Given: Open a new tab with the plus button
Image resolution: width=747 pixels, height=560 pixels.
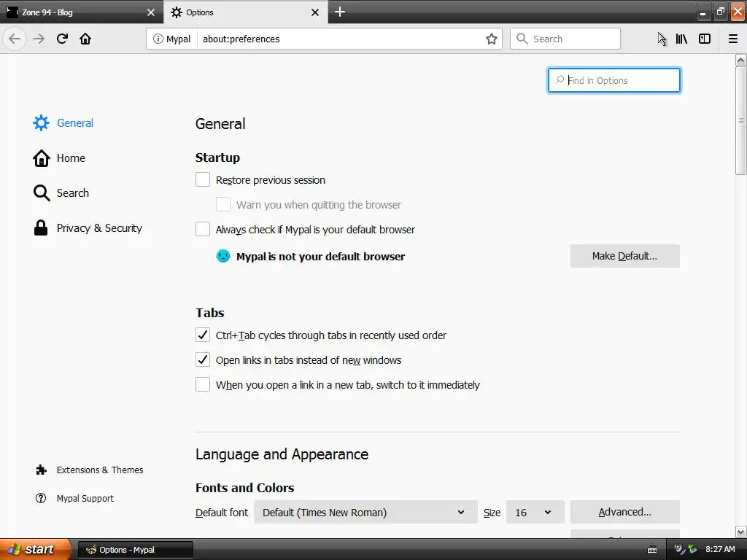Looking at the screenshot, I should pyautogui.click(x=340, y=12).
